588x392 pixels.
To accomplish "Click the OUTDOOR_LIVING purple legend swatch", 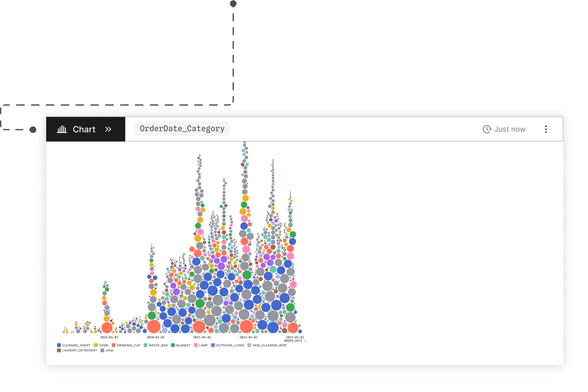I will point(213,345).
